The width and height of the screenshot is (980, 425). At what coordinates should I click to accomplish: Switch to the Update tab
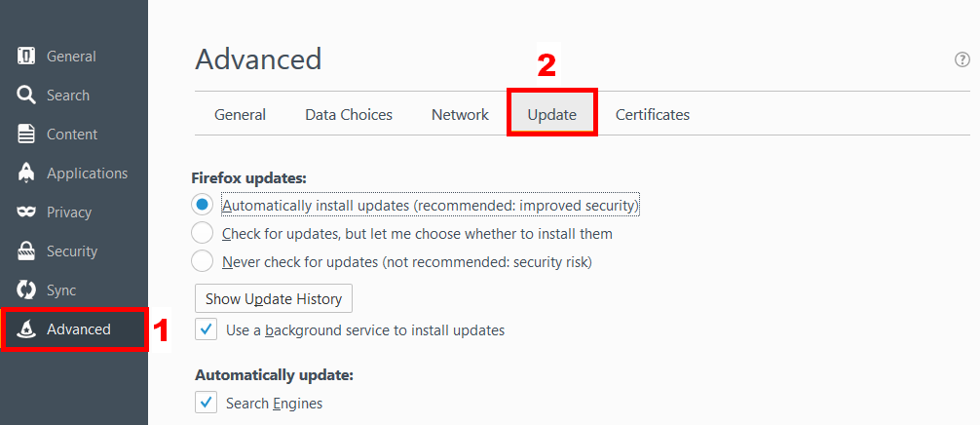tap(551, 115)
